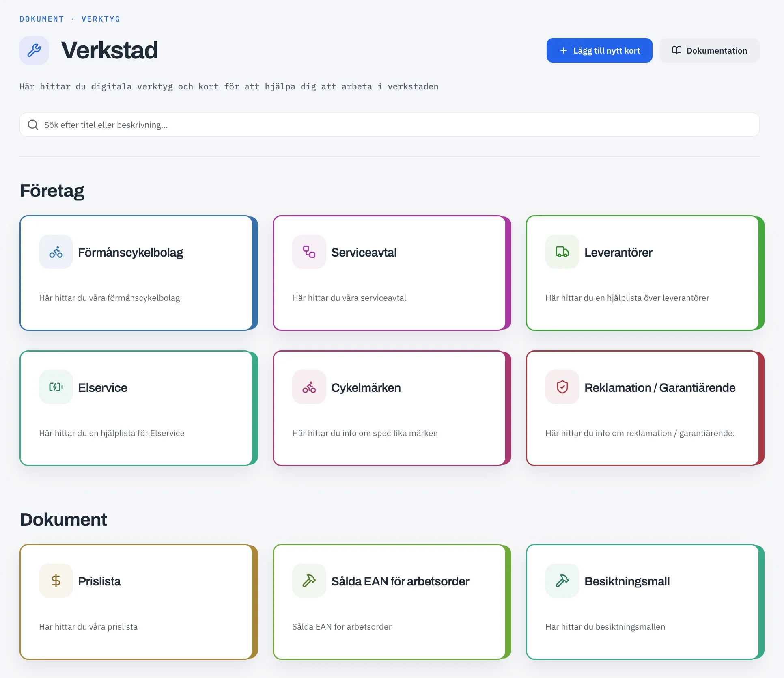Click text 'Här hittar du våra serviceavtal'

coord(349,298)
